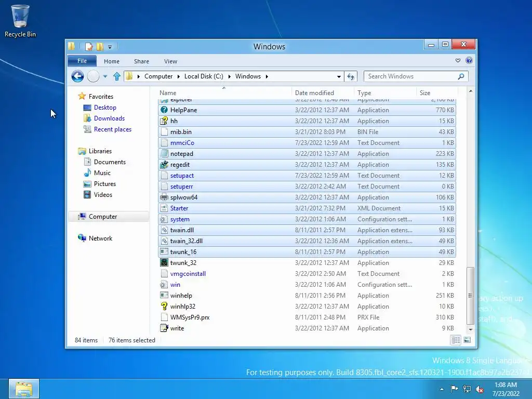Image resolution: width=532 pixels, height=399 pixels.
Task: Expand the address bar history dropdown
Action: click(x=339, y=77)
